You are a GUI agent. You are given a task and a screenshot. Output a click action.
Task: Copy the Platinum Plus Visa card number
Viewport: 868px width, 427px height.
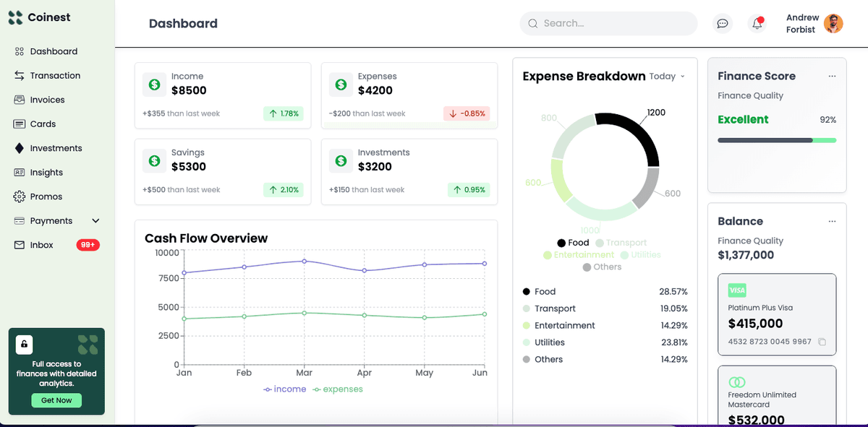(822, 342)
